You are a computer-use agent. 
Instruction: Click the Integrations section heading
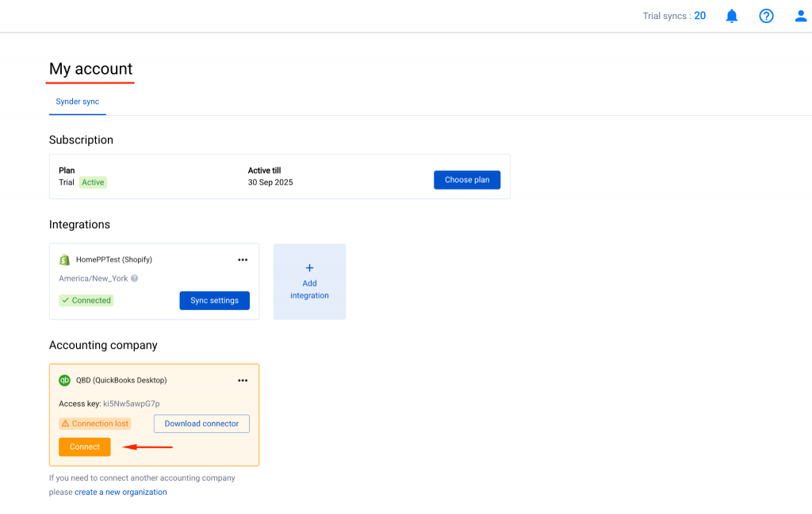tap(79, 224)
